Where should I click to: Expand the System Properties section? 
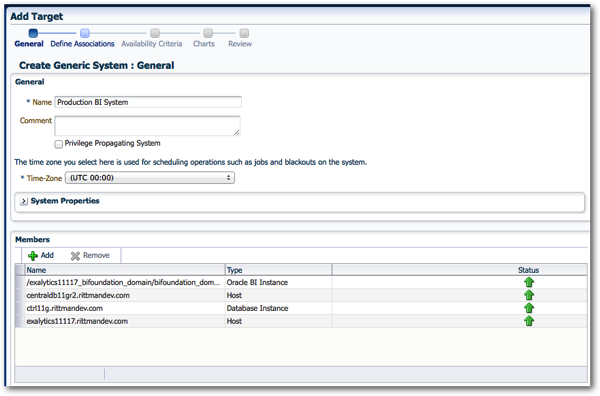(x=24, y=201)
